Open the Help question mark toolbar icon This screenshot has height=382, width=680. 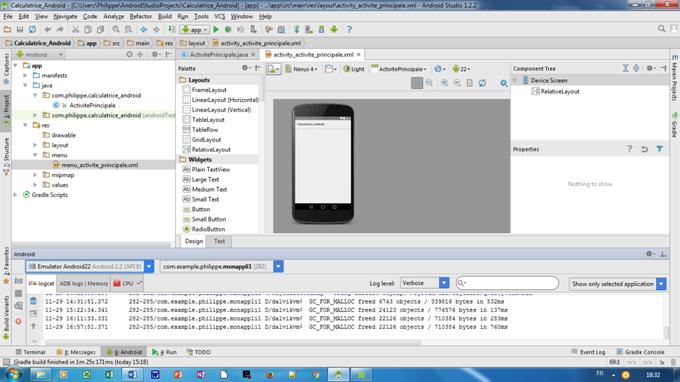click(x=349, y=29)
